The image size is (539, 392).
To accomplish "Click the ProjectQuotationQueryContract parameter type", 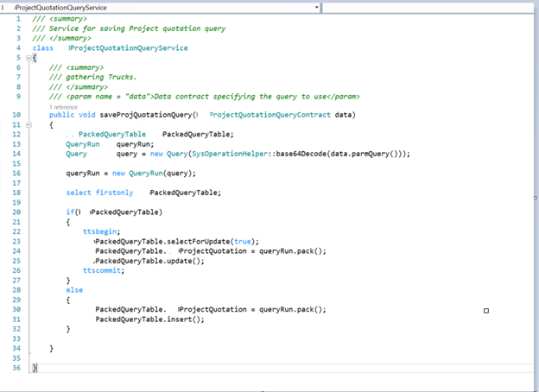I will pos(269,115).
